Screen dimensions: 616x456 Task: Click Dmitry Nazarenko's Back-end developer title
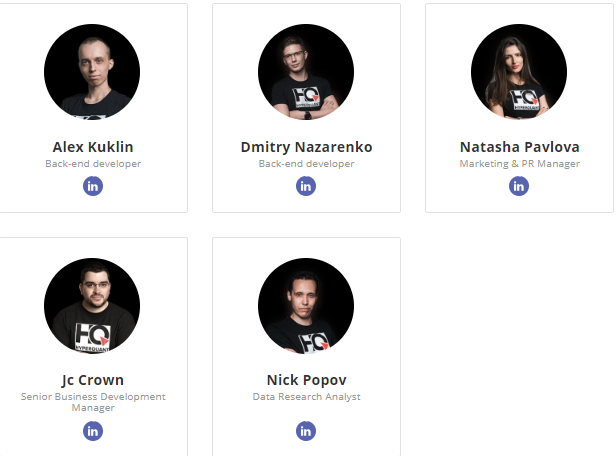[x=306, y=164]
